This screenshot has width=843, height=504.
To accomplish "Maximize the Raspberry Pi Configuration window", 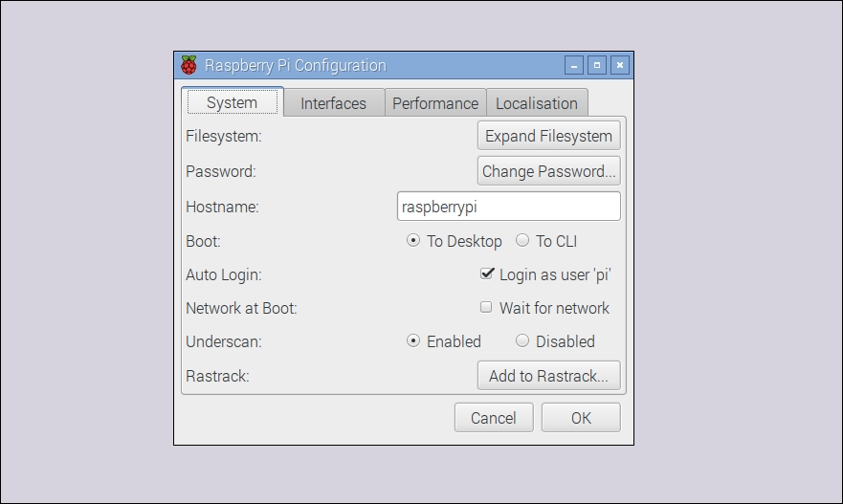I will click(x=597, y=65).
